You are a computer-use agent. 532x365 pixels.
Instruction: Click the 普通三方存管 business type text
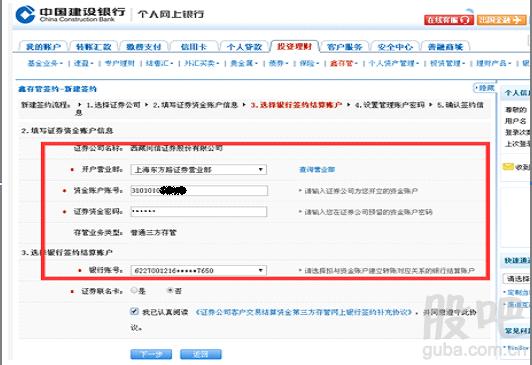click(x=153, y=233)
